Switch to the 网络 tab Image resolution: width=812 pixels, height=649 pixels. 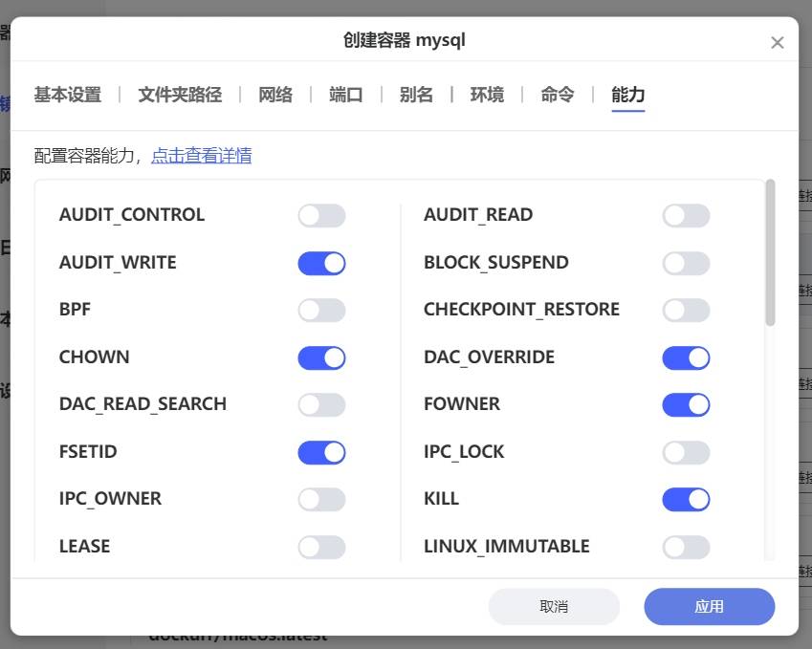(275, 95)
